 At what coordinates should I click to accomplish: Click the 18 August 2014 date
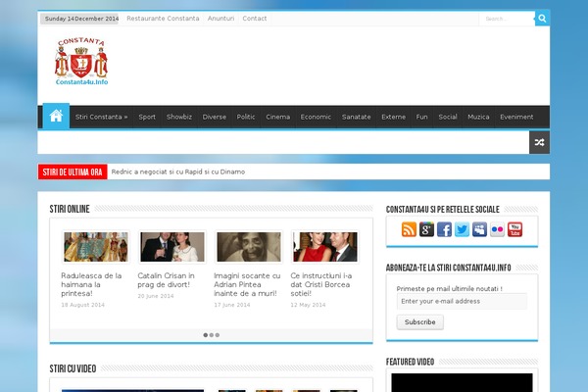point(83,305)
